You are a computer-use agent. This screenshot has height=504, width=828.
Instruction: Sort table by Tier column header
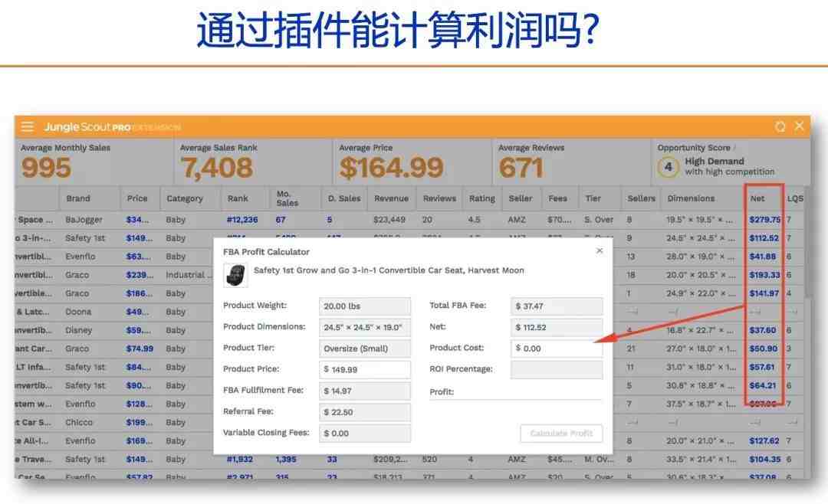593,198
